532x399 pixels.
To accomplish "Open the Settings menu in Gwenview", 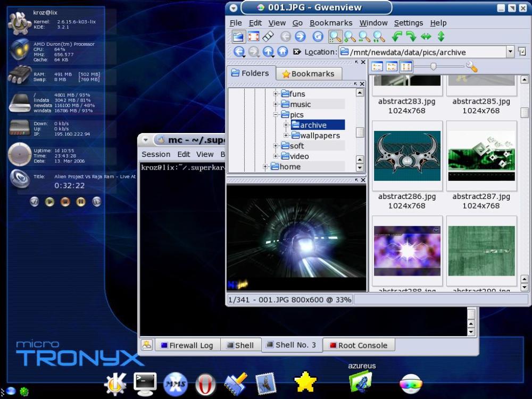I will point(409,23).
